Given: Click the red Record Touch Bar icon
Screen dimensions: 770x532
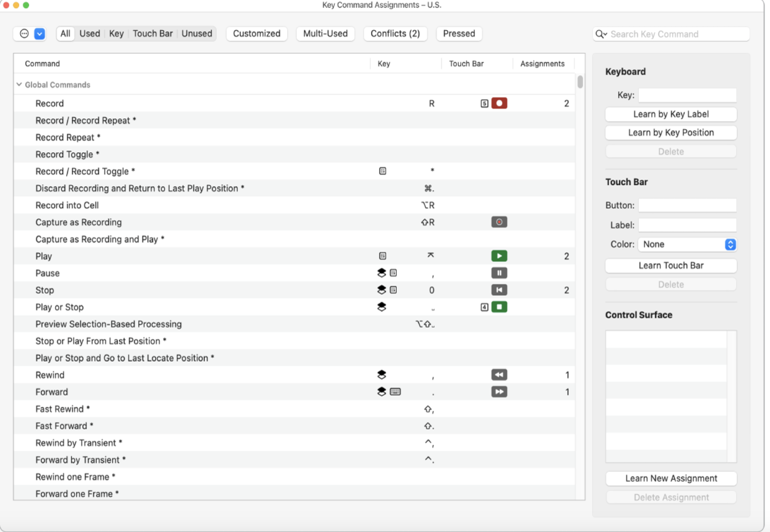Looking at the screenshot, I should [x=499, y=103].
